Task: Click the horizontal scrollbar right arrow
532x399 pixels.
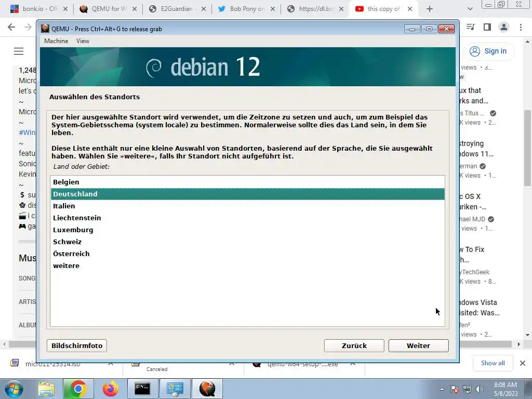Action: (x=519, y=344)
